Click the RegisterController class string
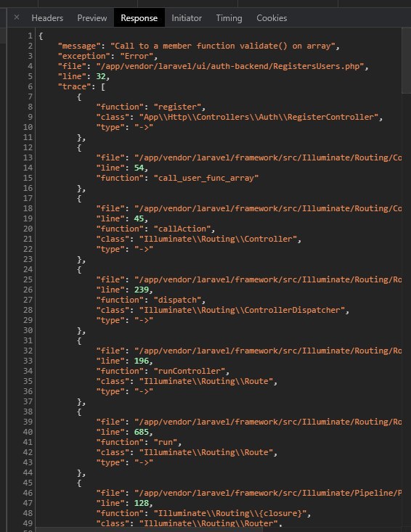 point(259,117)
